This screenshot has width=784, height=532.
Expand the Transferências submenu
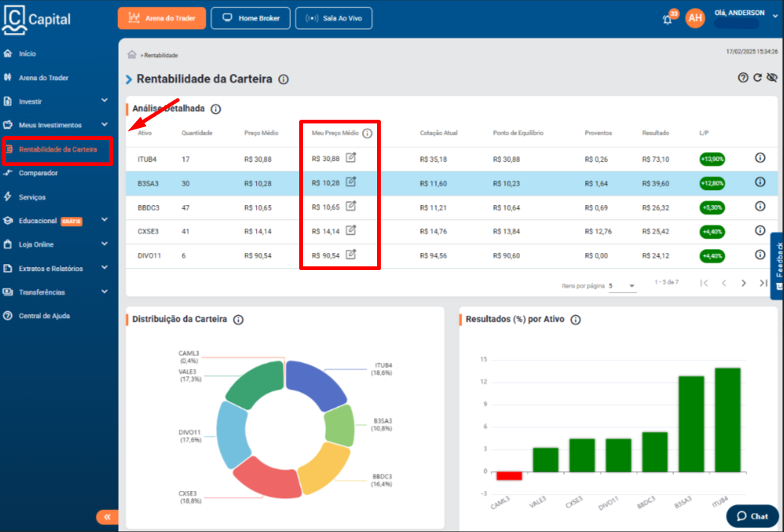(105, 291)
